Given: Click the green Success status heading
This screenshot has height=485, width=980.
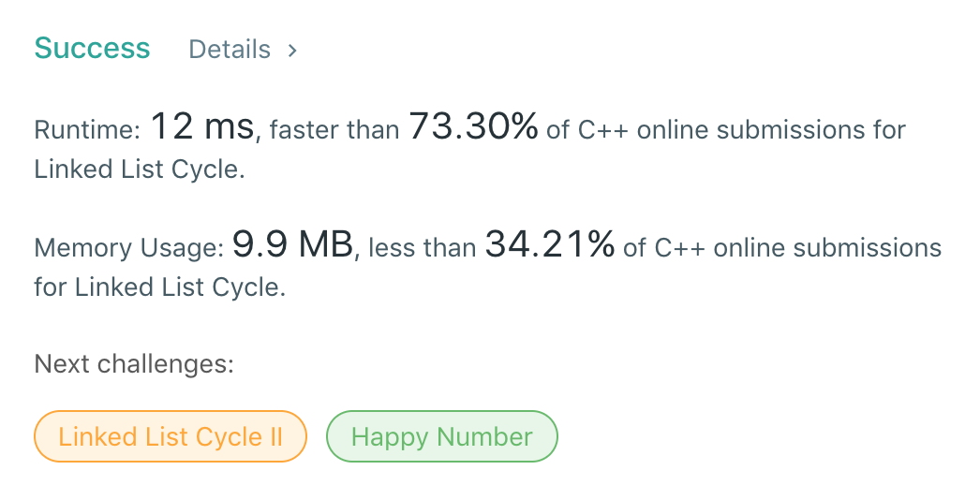Looking at the screenshot, I should point(92,49).
